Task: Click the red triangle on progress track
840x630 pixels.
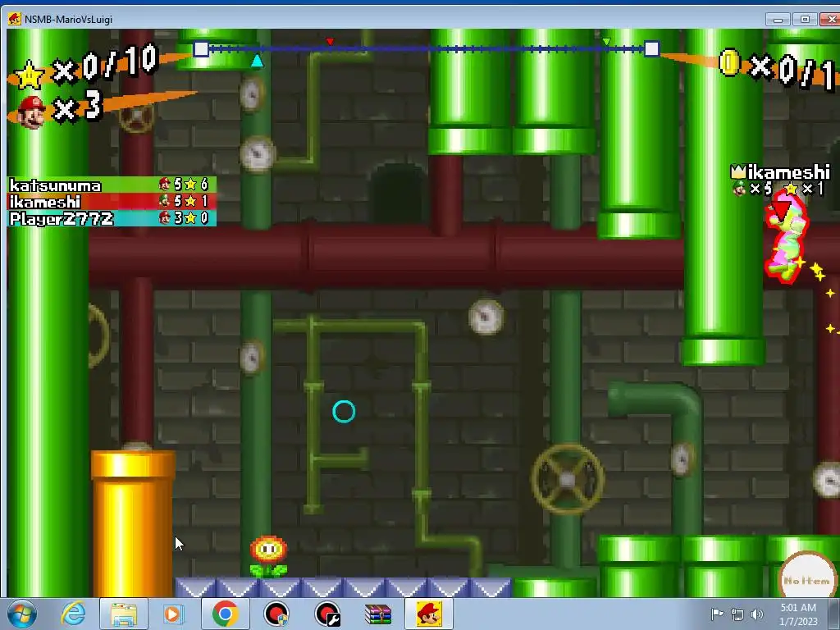Action: tap(330, 41)
